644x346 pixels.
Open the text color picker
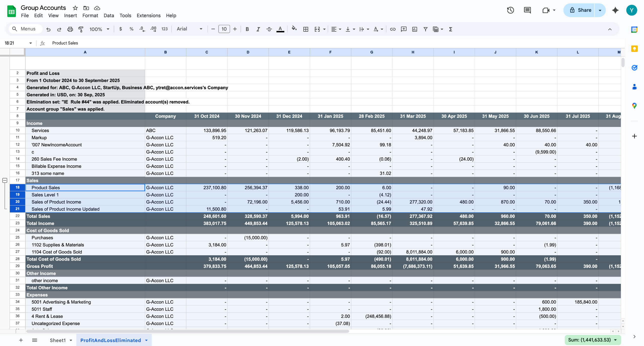[x=280, y=29]
